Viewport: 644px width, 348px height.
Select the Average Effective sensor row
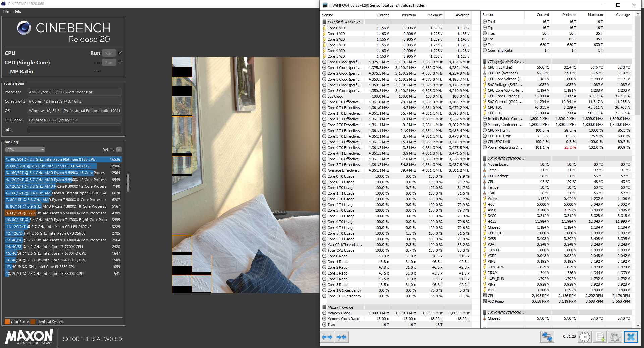pyautogui.click(x=396, y=170)
